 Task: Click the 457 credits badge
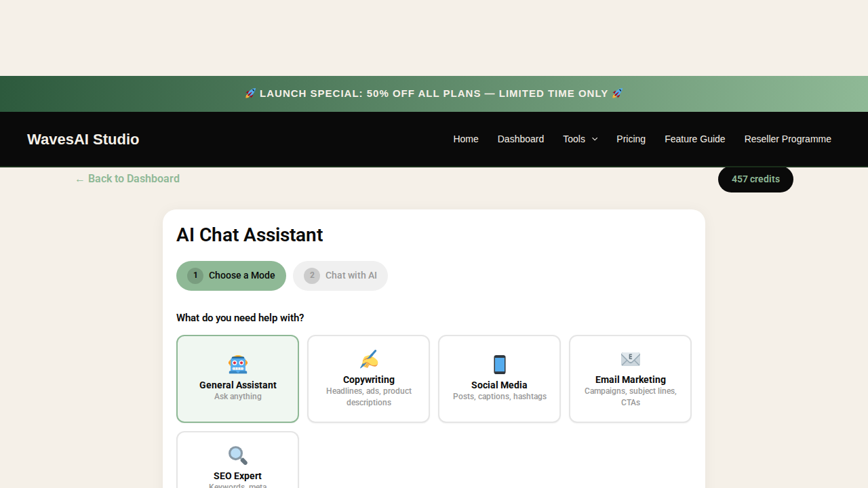pyautogui.click(x=755, y=179)
